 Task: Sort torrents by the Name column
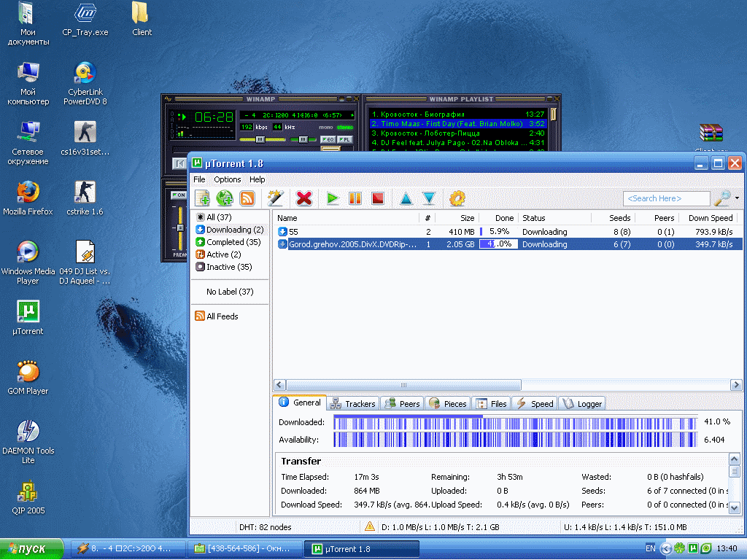click(x=346, y=218)
